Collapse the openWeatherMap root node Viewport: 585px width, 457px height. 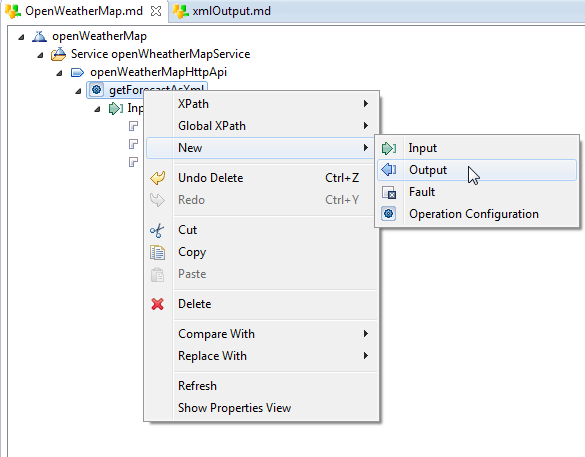21,37
